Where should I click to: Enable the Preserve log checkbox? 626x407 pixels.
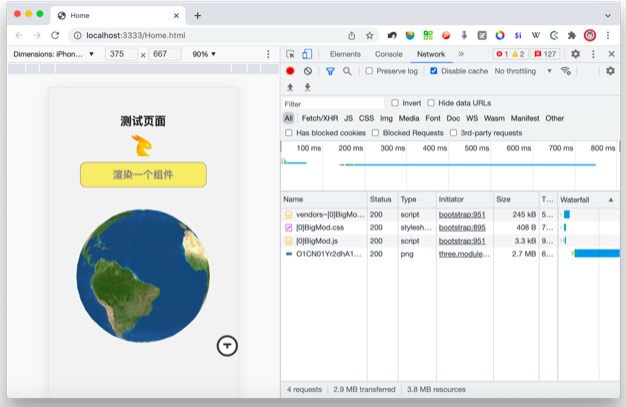point(370,71)
